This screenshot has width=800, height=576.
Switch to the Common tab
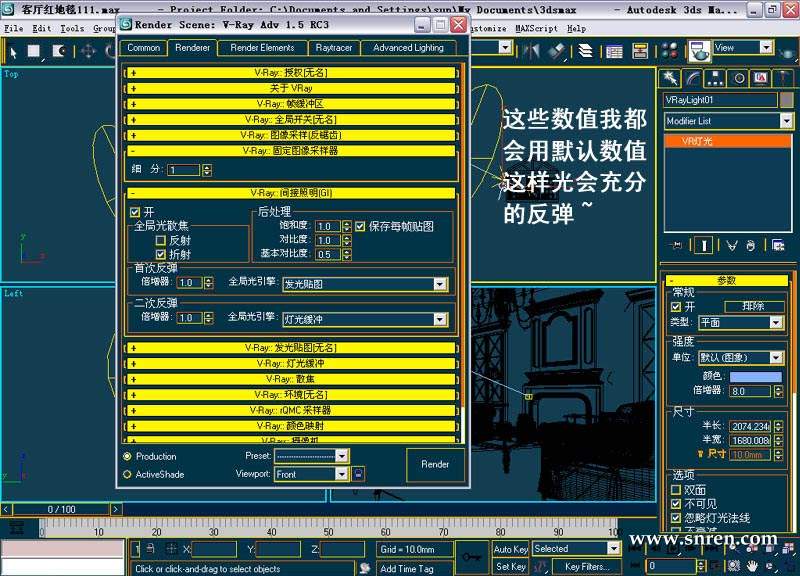(x=143, y=47)
